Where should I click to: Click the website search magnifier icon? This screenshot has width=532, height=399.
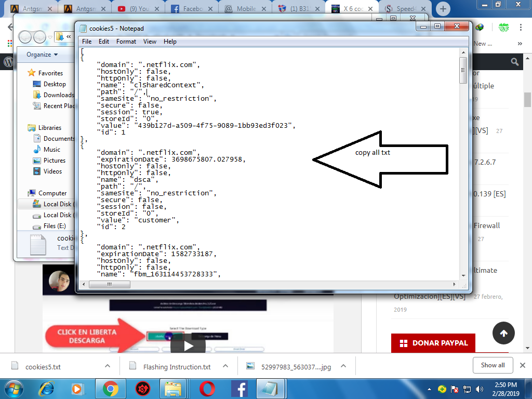click(x=514, y=62)
